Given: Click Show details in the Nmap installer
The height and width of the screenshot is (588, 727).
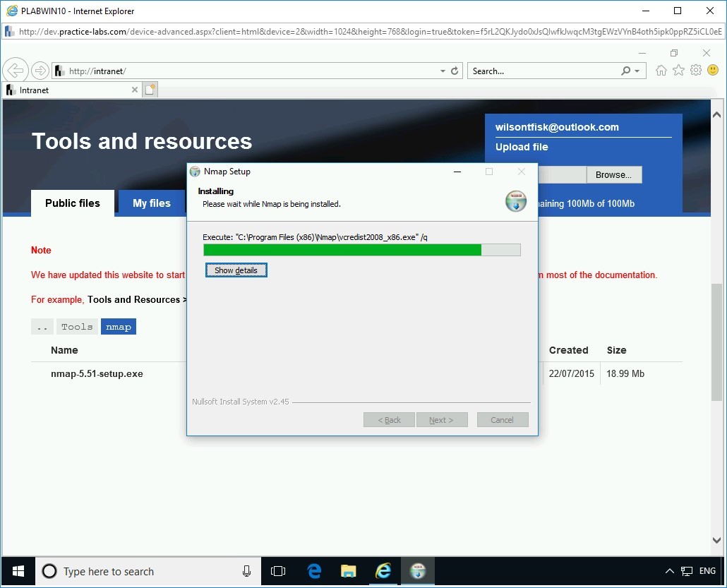Looking at the screenshot, I should (x=236, y=270).
